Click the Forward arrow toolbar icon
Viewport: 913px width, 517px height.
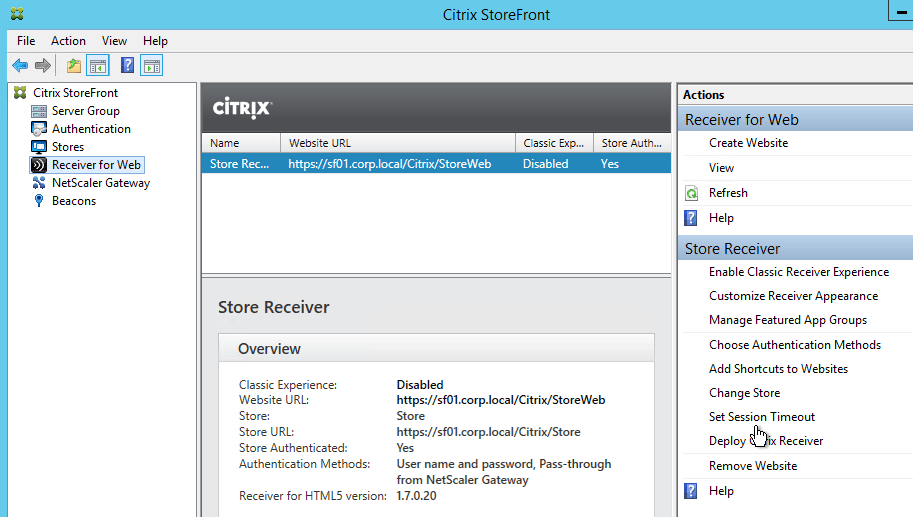point(43,65)
